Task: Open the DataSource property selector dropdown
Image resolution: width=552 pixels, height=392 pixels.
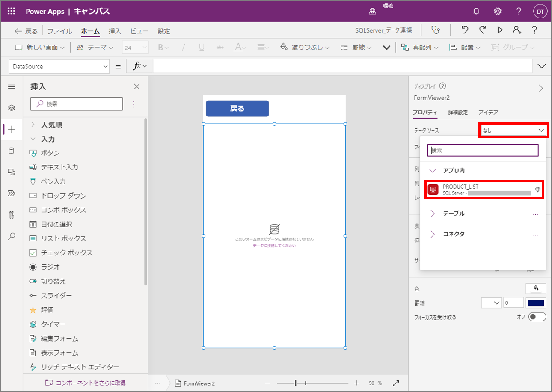Action: [59, 66]
